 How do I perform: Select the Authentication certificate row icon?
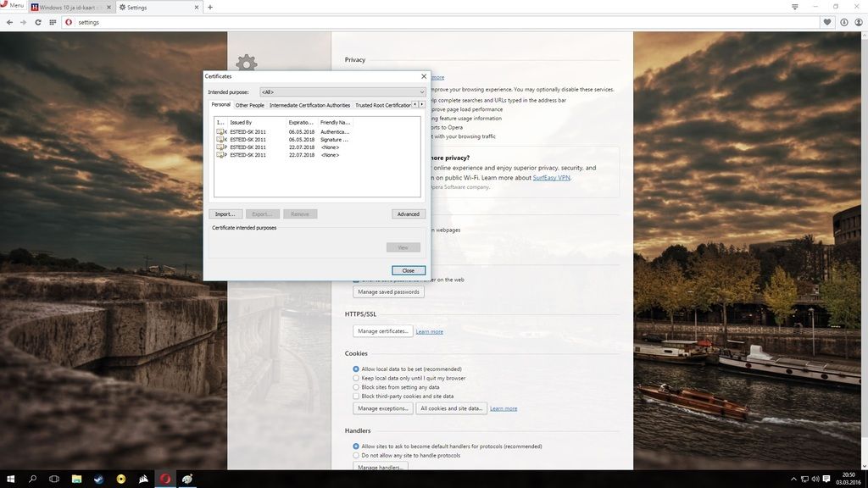click(221, 131)
